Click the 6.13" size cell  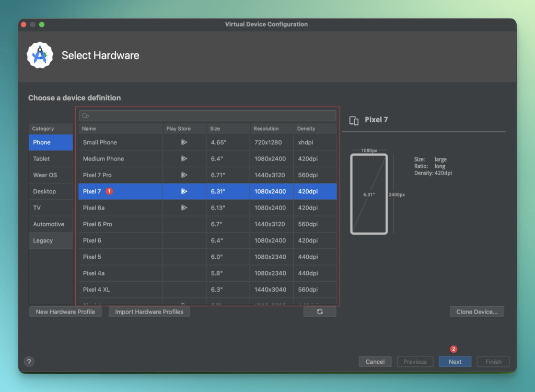click(228, 208)
